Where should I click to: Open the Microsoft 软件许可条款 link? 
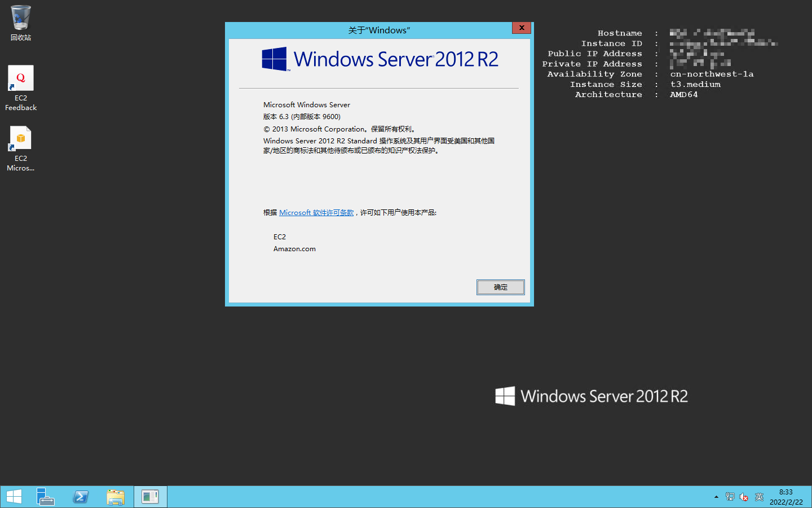(316, 213)
